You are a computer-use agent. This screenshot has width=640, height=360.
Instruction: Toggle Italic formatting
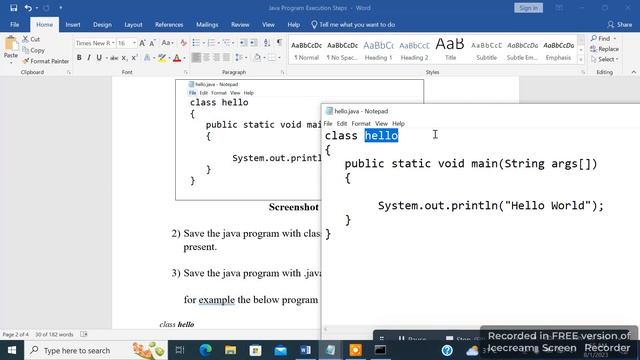tap(89, 58)
